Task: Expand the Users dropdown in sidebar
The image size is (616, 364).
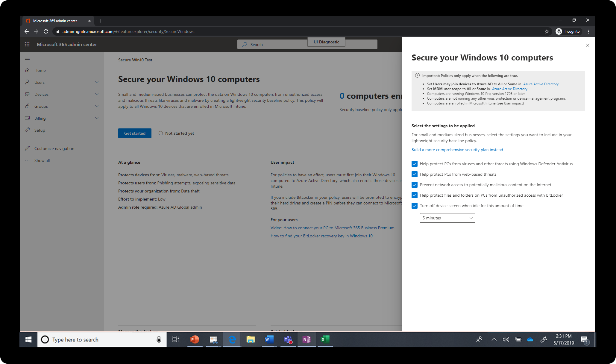Action: click(x=97, y=82)
